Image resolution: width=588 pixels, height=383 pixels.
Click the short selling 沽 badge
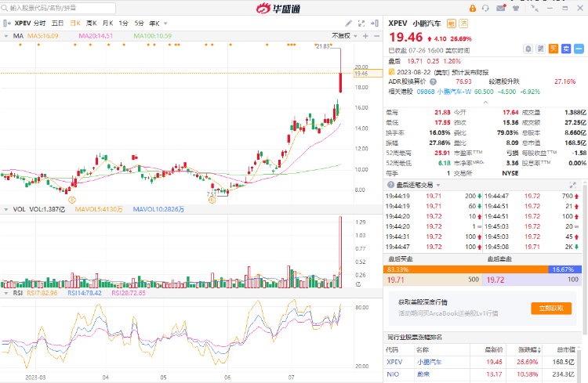coord(463,23)
